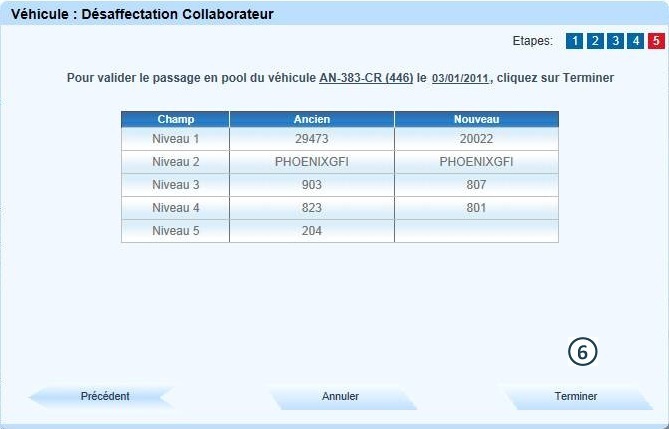Click the empty Nouveau cell for Niveau 5
Screen dimensions: 669x429
click(476, 231)
